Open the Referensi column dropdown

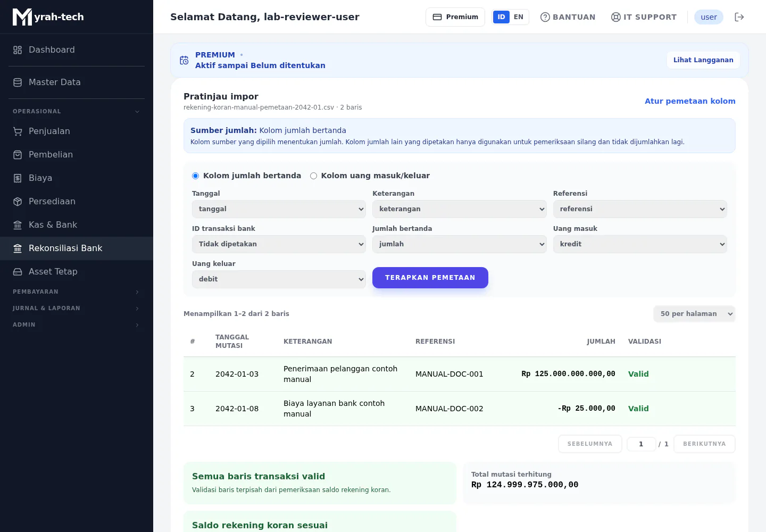tap(640, 209)
